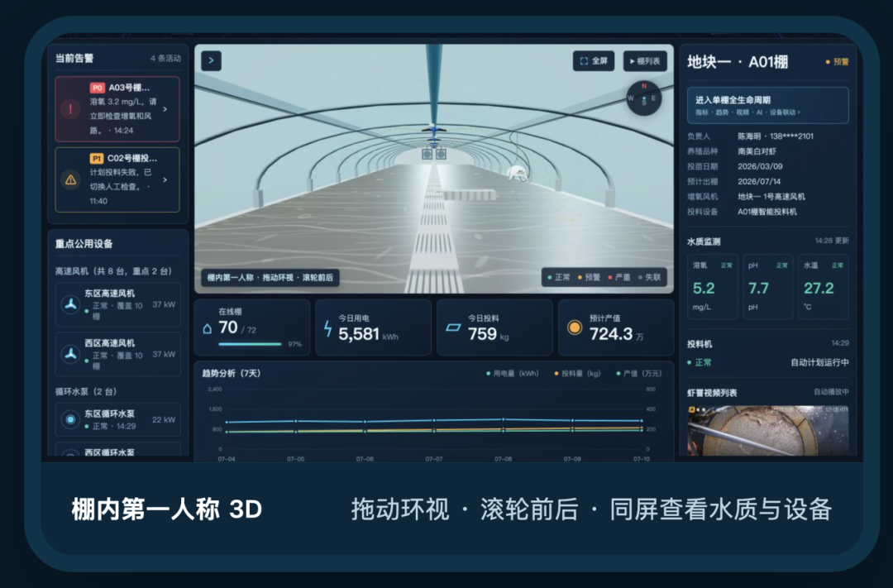The image size is (893, 588).
Task: Select the 西区高速风机 device name
Action: [x=109, y=343]
